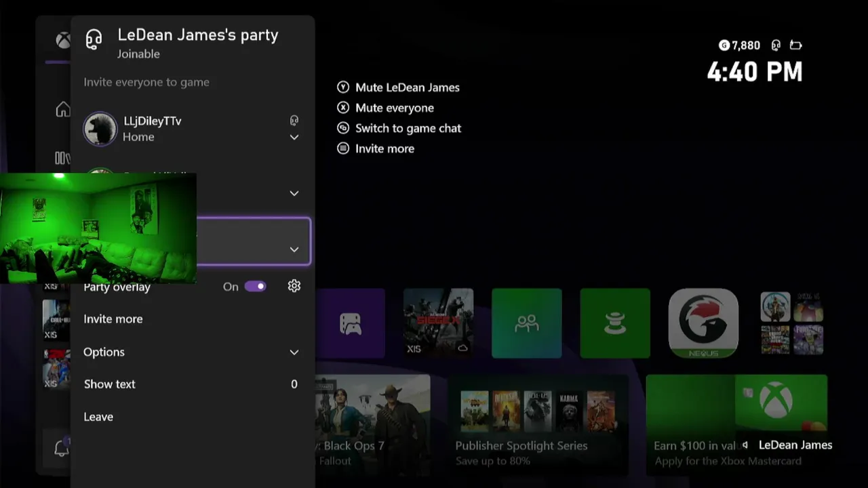
Task: Open the party overlay settings gear
Action: pos(294,286)
